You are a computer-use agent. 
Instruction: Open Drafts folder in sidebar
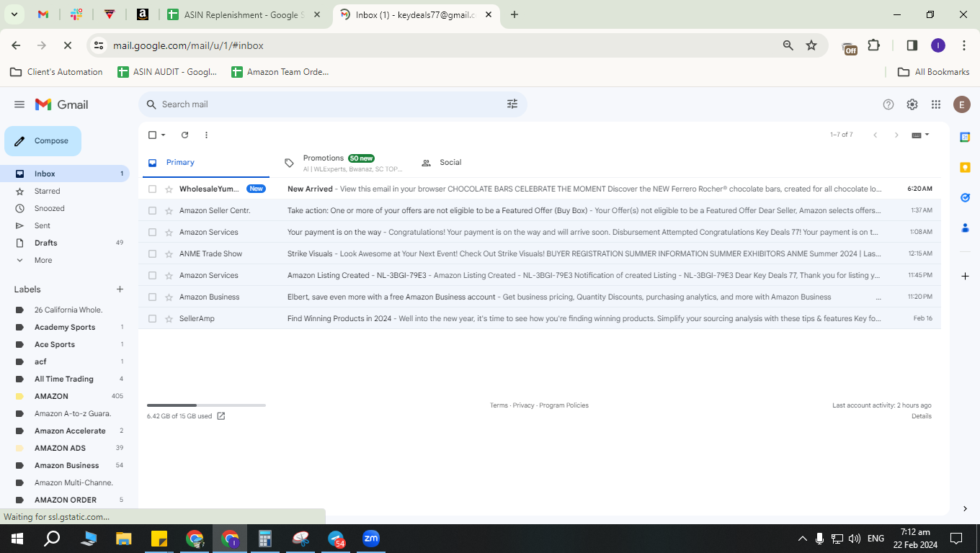[65, 243]
